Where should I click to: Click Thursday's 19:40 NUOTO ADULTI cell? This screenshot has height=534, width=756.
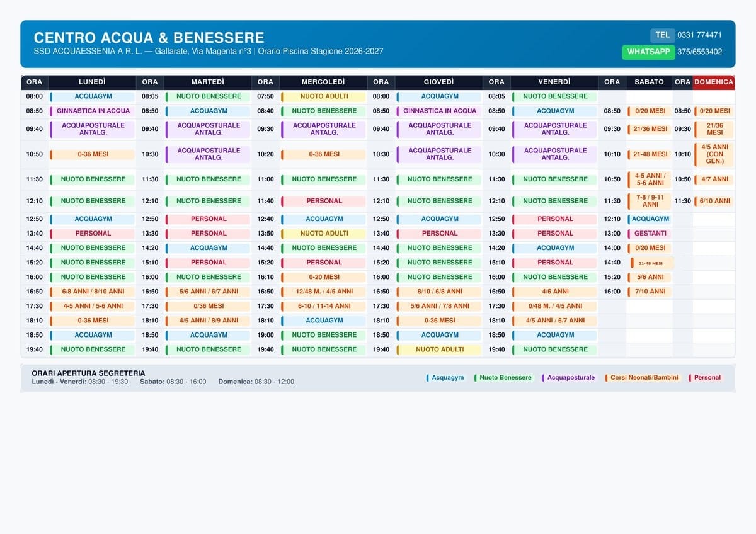(x=438, y=349)
